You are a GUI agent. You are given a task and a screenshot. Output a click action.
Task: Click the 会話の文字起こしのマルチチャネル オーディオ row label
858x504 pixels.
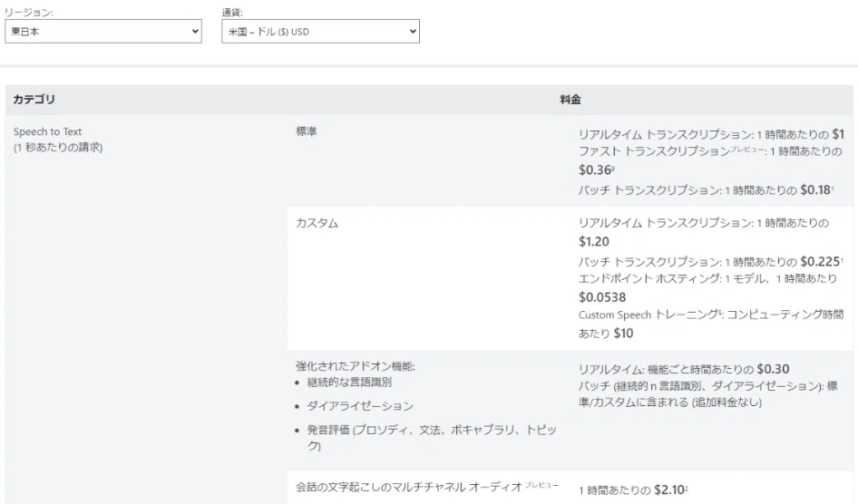click(x=427, y=486)
